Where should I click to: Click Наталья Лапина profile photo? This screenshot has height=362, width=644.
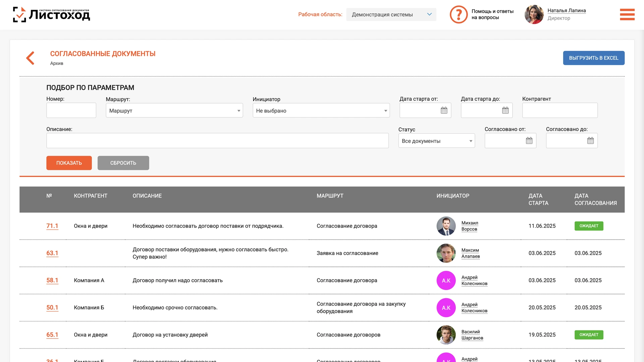tap(534, 14)
